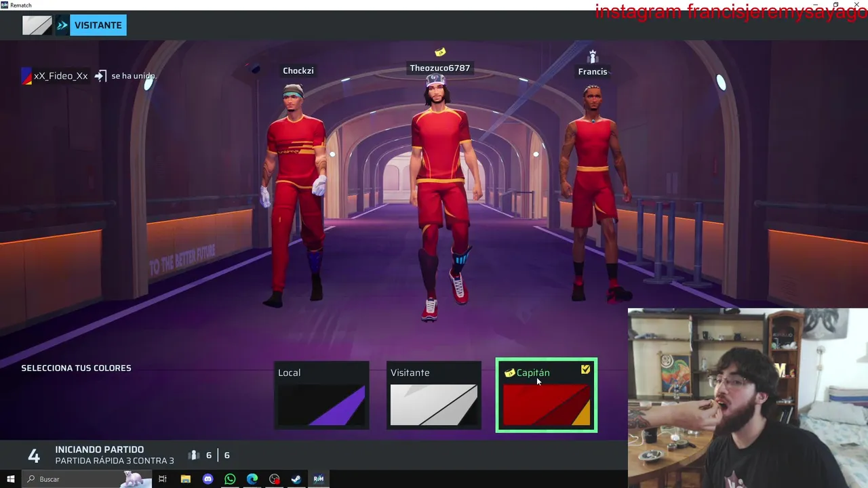The image size is (868, 488).
Task: Click the xX_Fideo_Xx name in the join notification
Action: 61,76
